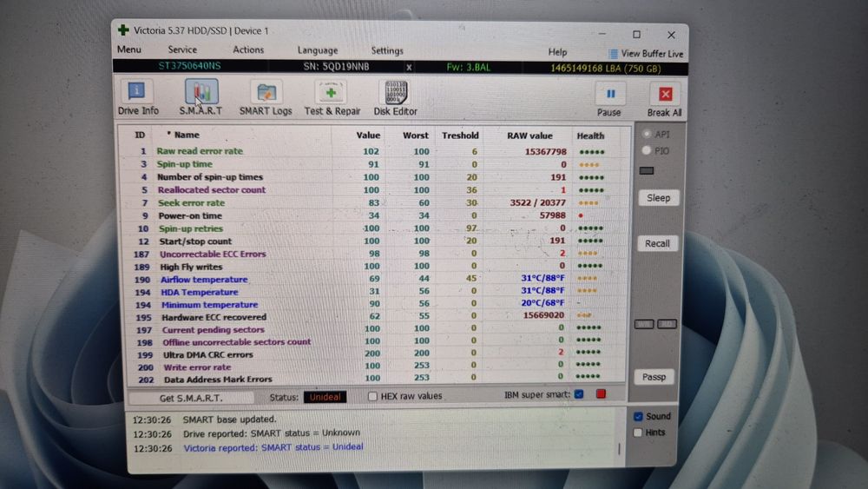Click log entry SMART base updated
Screen dimensions: 868x489
pos(229,420)
